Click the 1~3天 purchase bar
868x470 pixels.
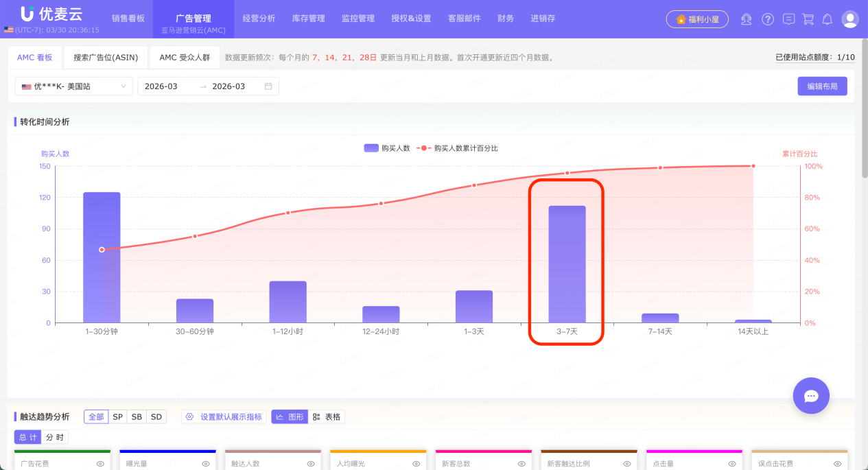pos(474,307)
